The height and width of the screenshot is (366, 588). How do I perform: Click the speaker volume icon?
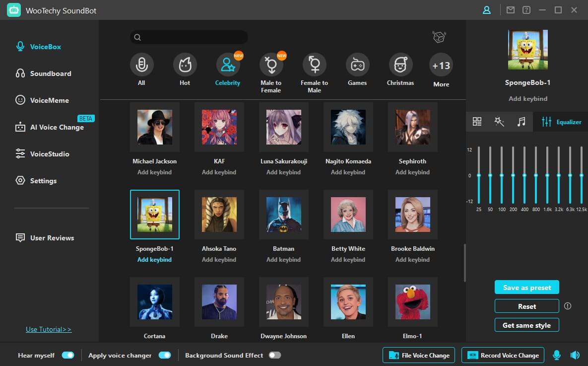click(x=575, y=355)
